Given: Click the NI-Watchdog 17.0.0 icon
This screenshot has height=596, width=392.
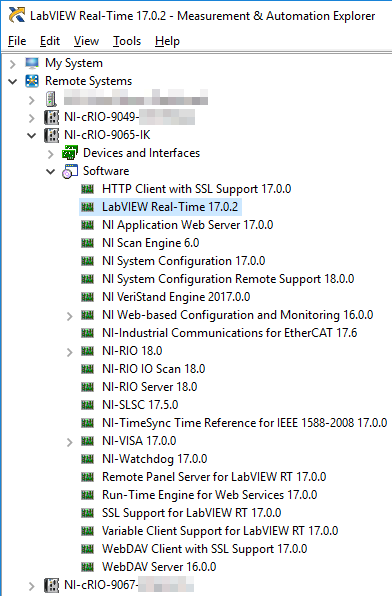Looking at the screenshot, I should (88, 459).
